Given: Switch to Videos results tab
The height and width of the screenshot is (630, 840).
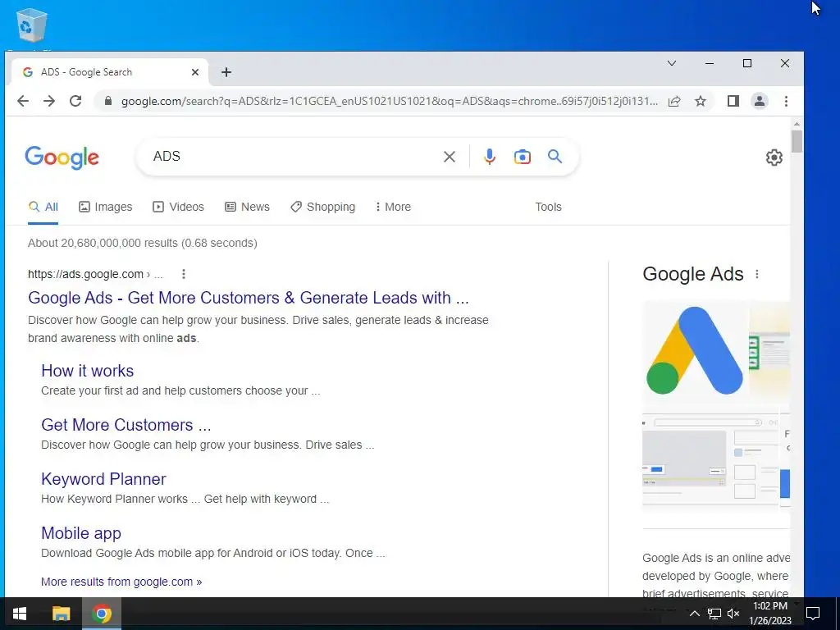Looking at the screenshot, I should tap(178, 207).
